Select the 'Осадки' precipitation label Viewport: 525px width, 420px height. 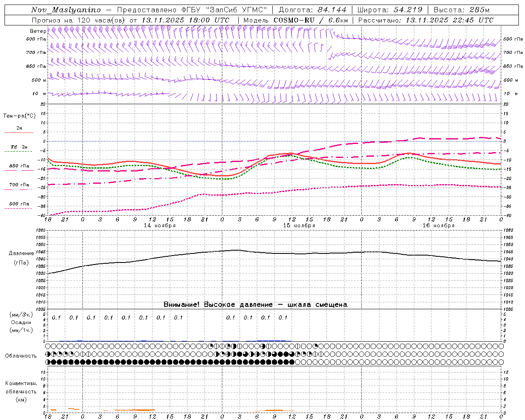click(21, 323)
